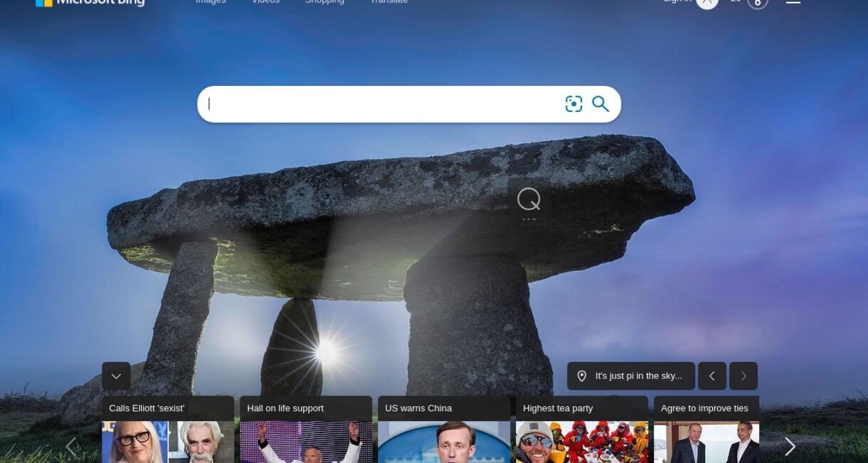Click thumbnail under Calls Elliott 'sexist'

168,442
